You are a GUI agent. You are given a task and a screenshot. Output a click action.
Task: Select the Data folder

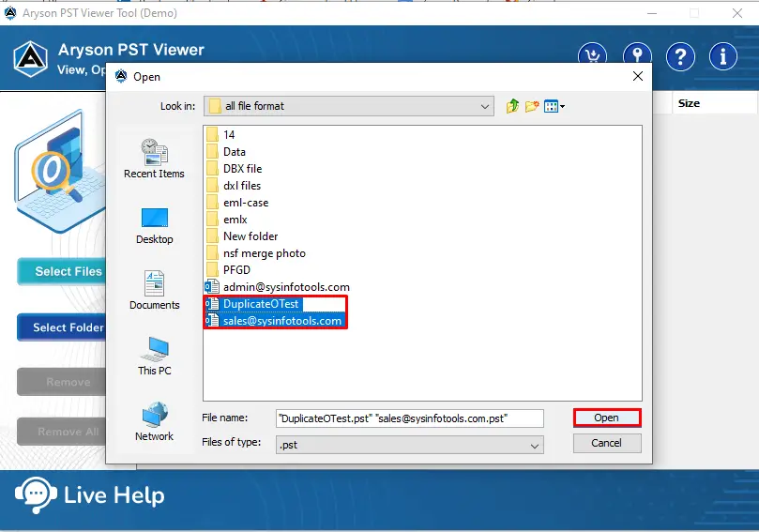226,151
